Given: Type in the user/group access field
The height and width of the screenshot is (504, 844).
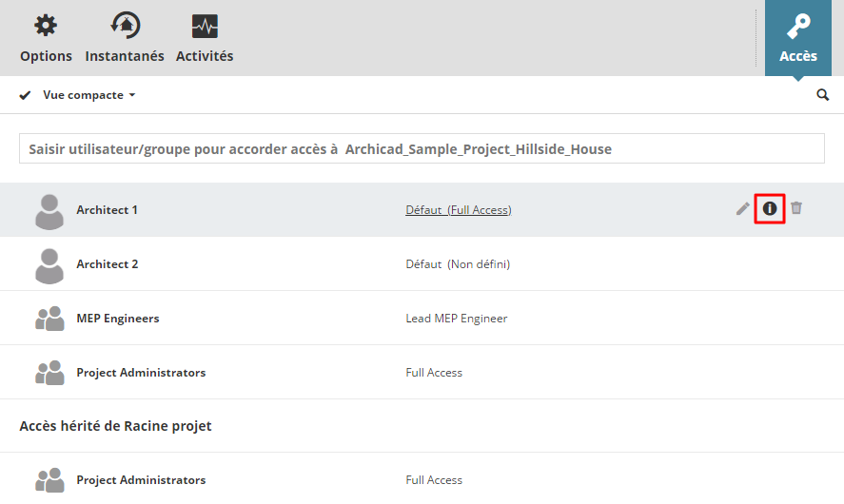Looking at the screenshot, I should pyautogui.click(x=422, y=149).
